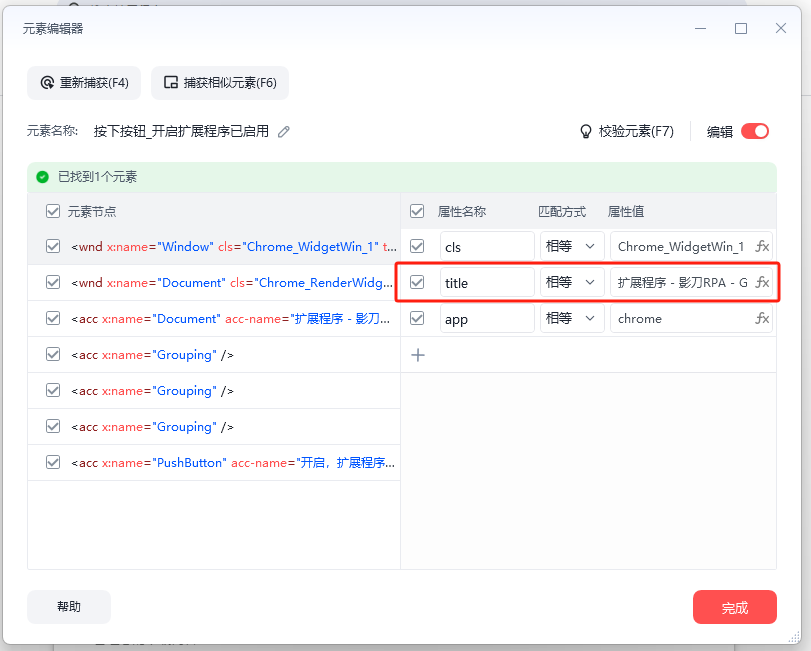Viewport: 811px width, 651px height.
Task: Click the plus icon to add attribute
Action: (x=418, y=355)
